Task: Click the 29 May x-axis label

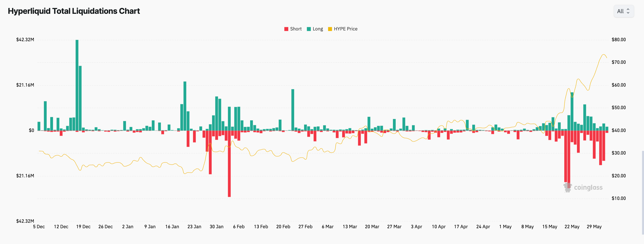Action: pos(594,227)
